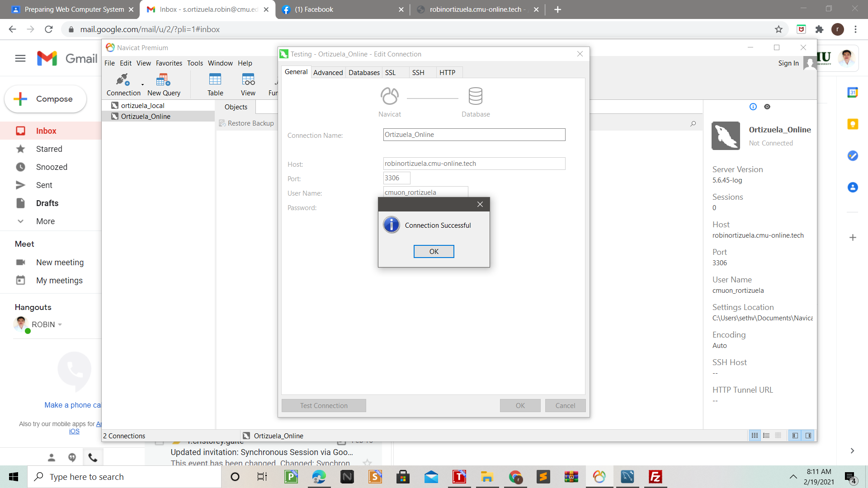Click the Gmail Compose button

45,99
